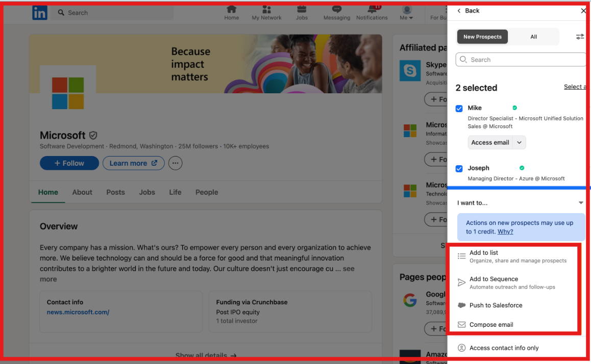Click the My Network icon
Viewport: 591px width, 364px height.
(266, 10)
